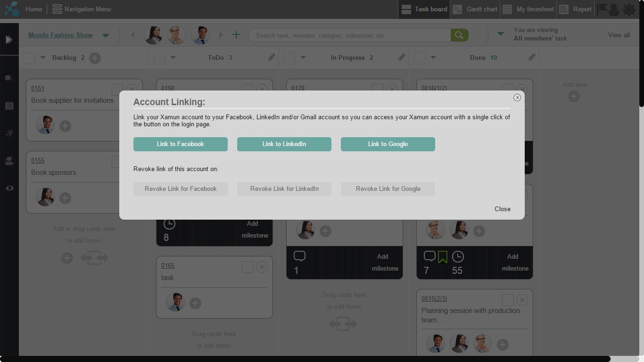Open the Mondo Fashion Show project link
This screenshot has width=644, height=362.
point(60,35)
